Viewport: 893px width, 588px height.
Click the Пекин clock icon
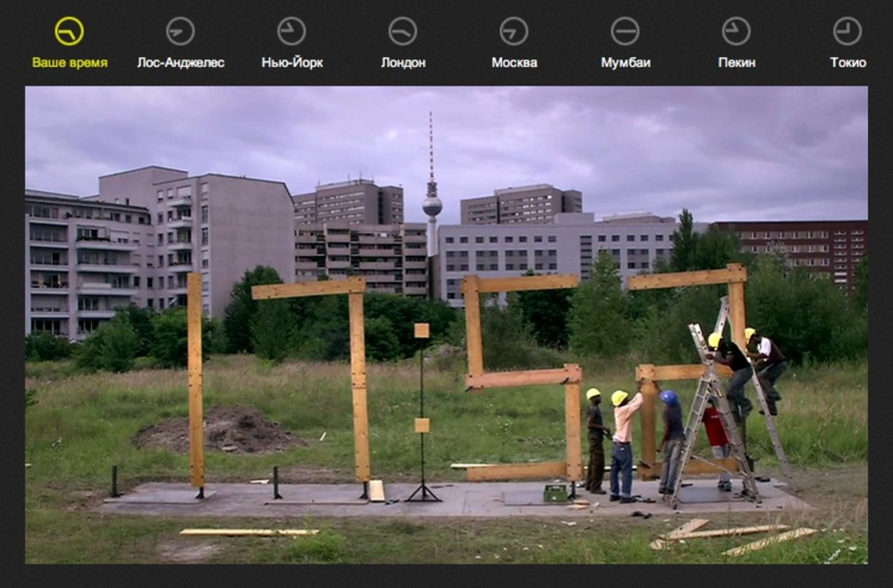coord(736,31)
